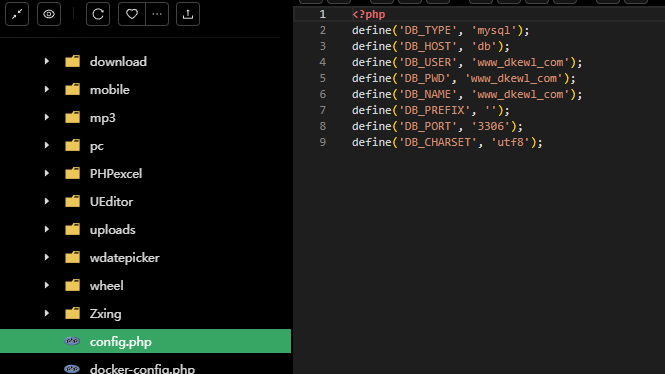
Task: Click line number 9 in the gutter
Action: click(323, 142)
